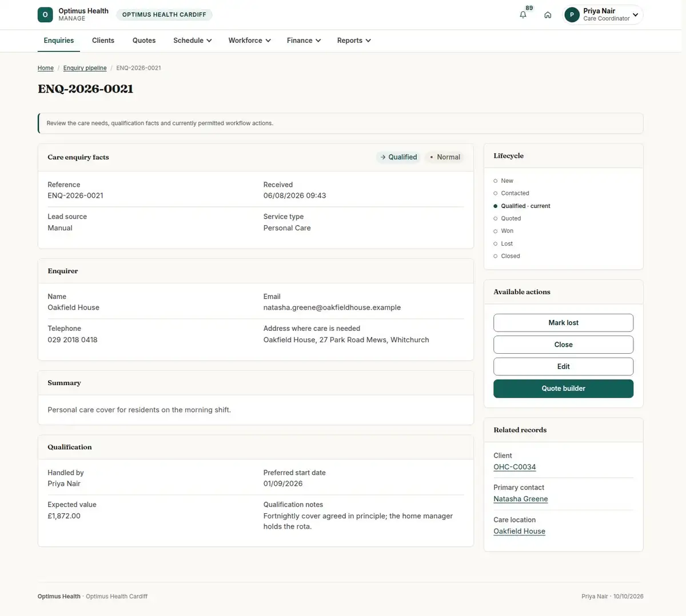Click the summary text about morning shift
The height and width of the screenshot is (616, 686).
139,410
